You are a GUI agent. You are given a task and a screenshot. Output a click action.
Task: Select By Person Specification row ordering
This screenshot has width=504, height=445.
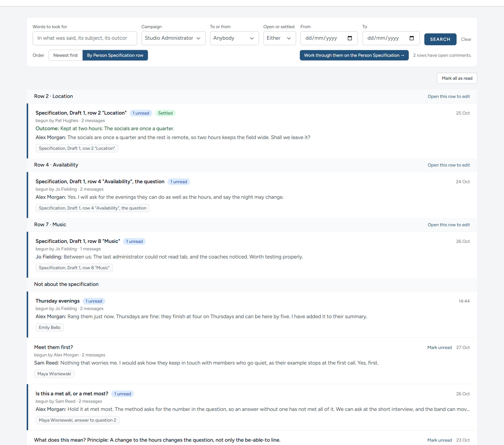115,55
